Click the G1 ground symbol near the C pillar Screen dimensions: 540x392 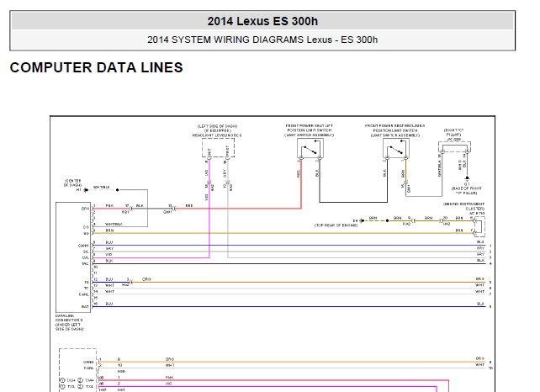point(467,178)
